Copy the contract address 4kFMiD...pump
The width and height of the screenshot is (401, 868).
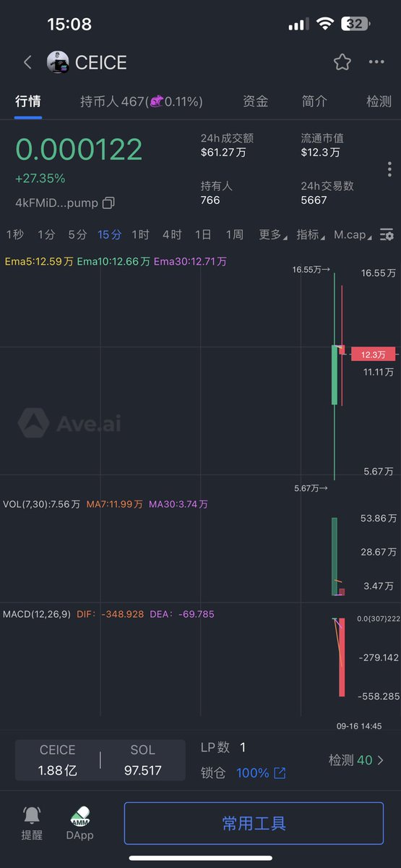108,203
